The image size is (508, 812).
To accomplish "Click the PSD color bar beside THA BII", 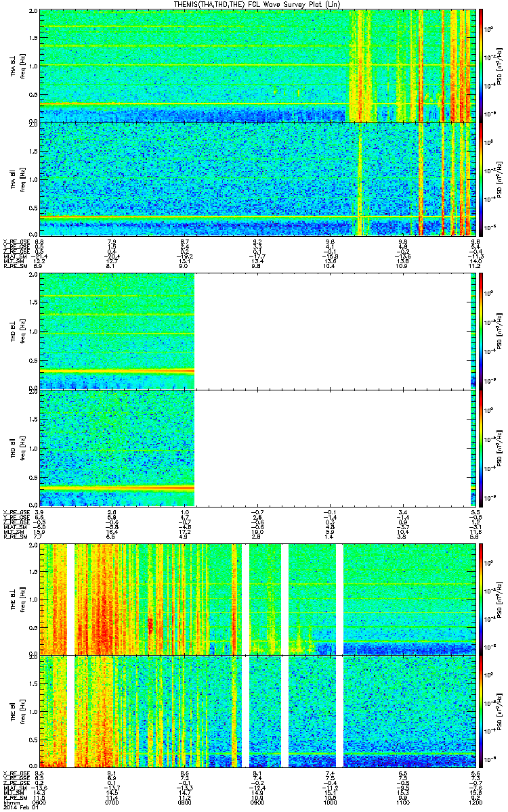I will 482,178.
